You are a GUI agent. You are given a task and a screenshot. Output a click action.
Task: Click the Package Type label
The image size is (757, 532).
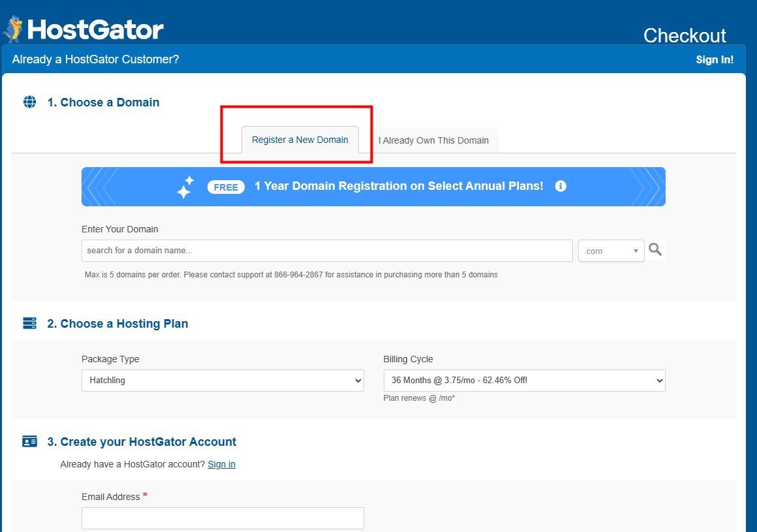110,359
